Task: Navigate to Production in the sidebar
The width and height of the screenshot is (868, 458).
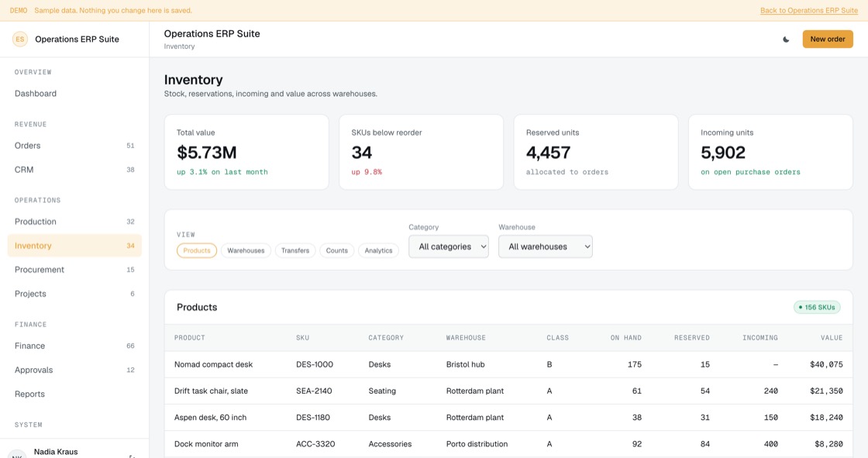Action: pos(74,222)
